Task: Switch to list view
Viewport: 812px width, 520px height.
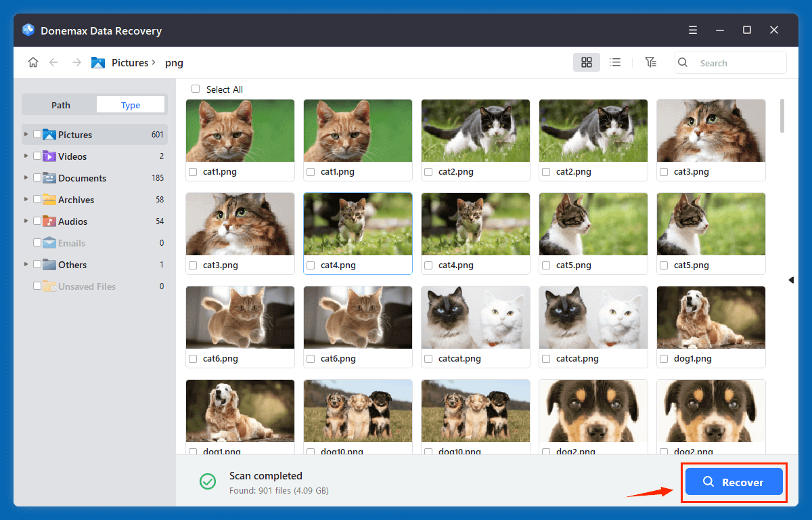Action: 615,62
